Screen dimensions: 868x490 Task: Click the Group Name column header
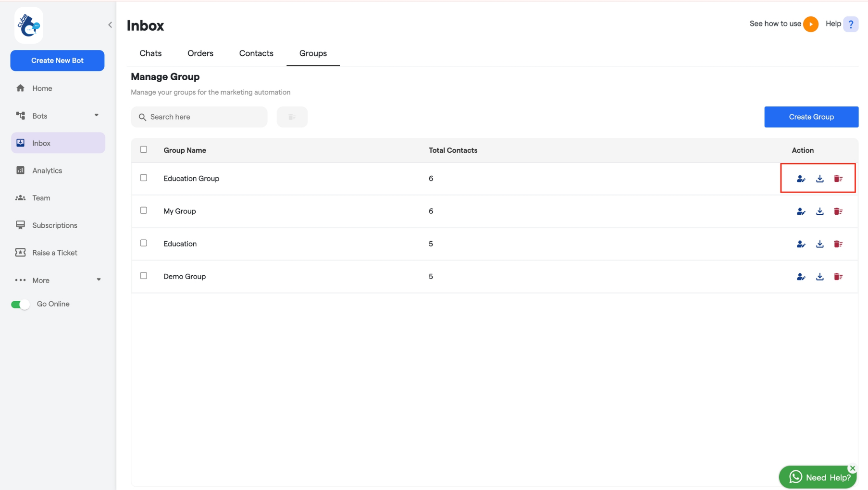[185, 150]
